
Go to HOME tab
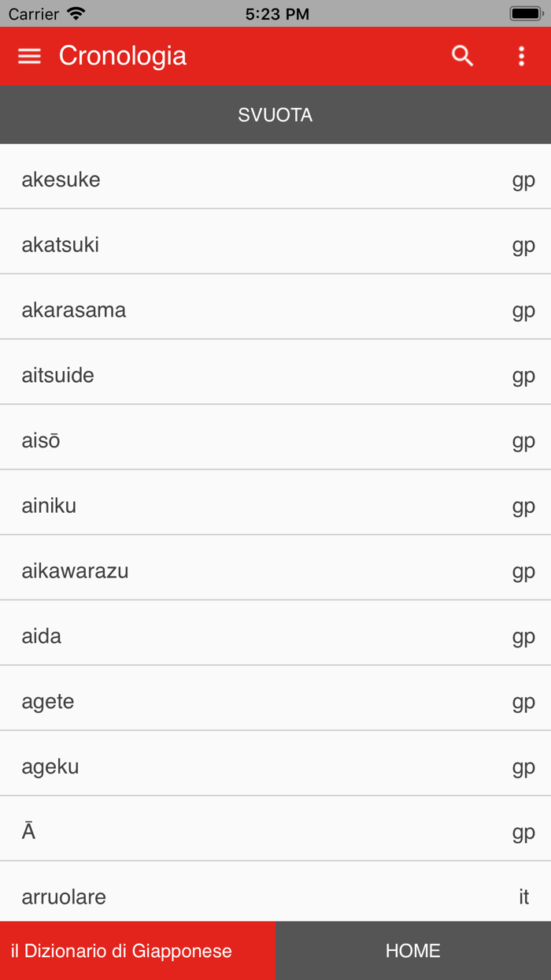(x=413, y=950)
